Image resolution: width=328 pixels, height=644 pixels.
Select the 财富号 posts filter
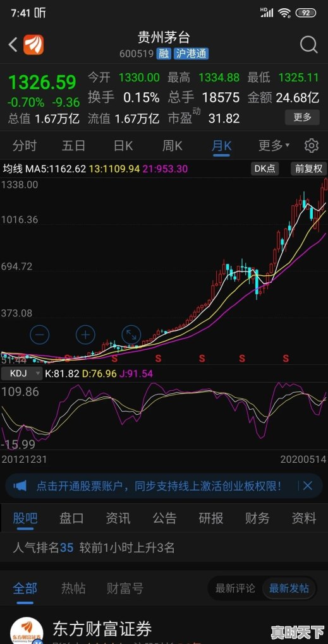pyautogui.click(x=125, y=588)
